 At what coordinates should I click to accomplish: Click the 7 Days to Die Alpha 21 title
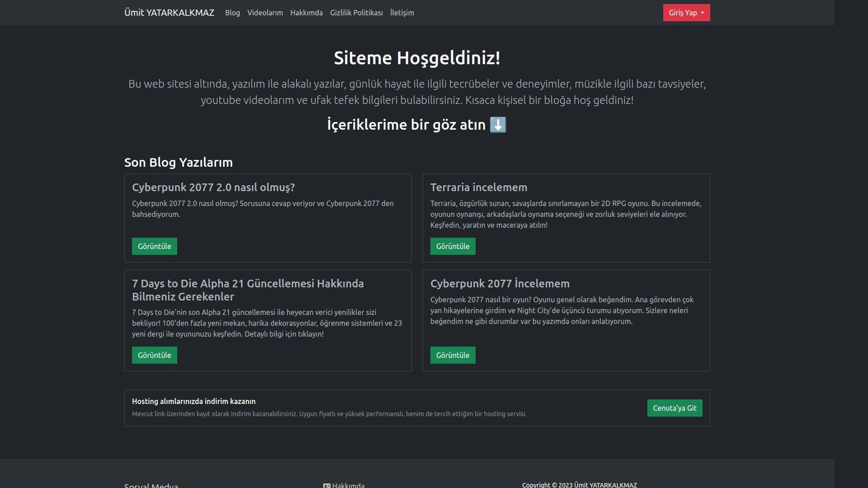point(247,290)
